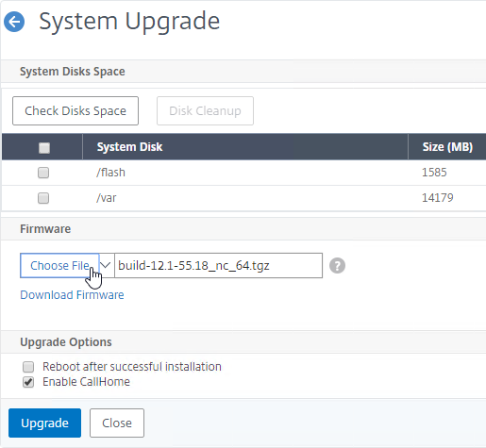
Task: Click the Choose File button
Action: (59, 266)
